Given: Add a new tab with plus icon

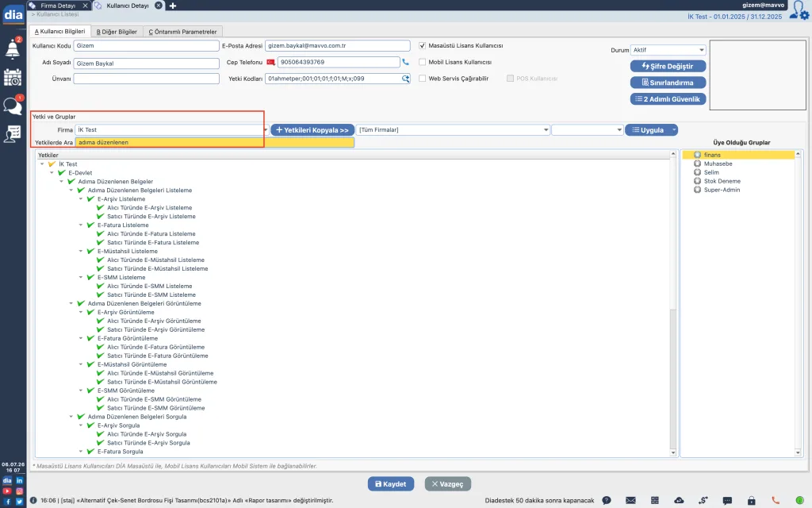Looking at the screenshot, I should (x=173, y=6).
